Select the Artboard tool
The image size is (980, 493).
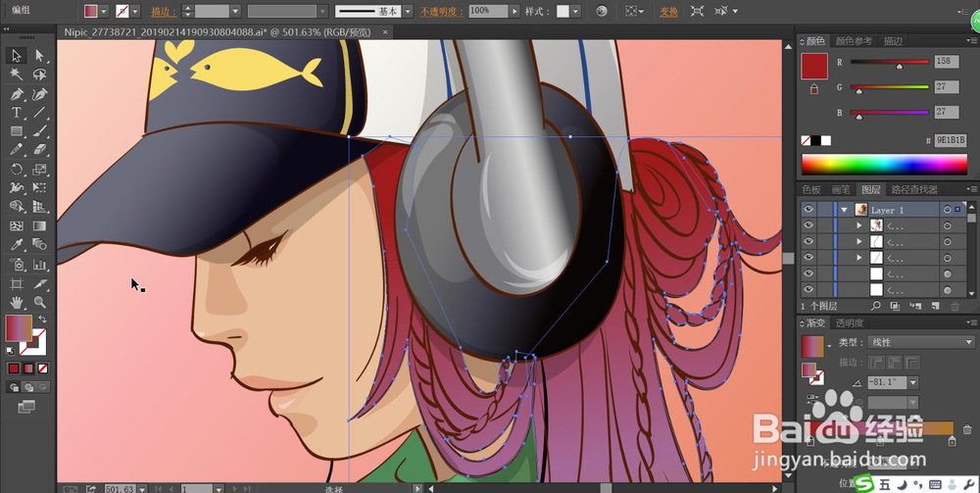pos(17,283)
